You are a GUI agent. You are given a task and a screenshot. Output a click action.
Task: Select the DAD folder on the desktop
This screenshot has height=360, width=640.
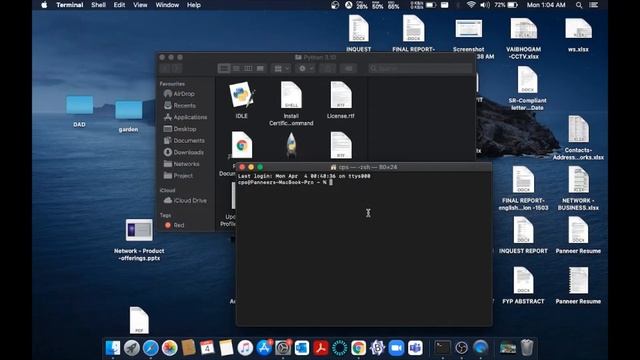click(x=80, y=105)
